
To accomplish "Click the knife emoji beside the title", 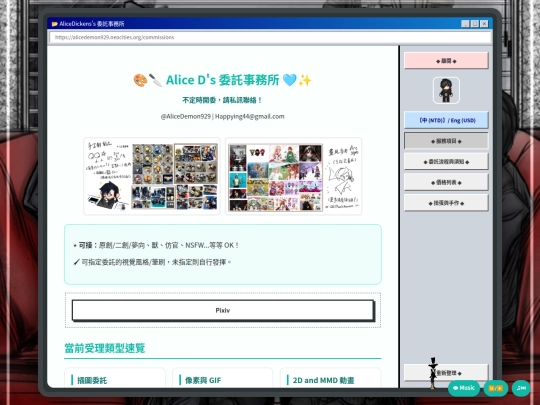I will point(155,80).
